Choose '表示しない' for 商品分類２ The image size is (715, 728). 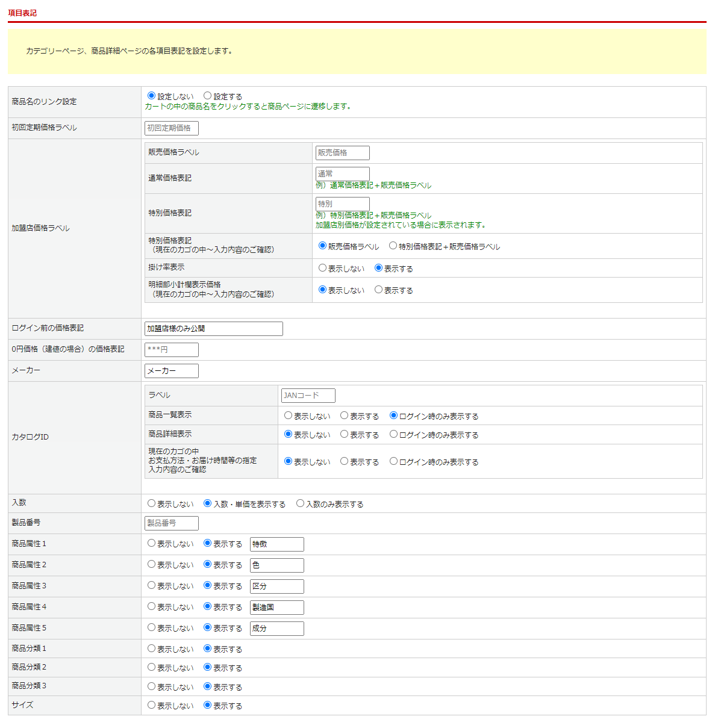tap(152, 667)
